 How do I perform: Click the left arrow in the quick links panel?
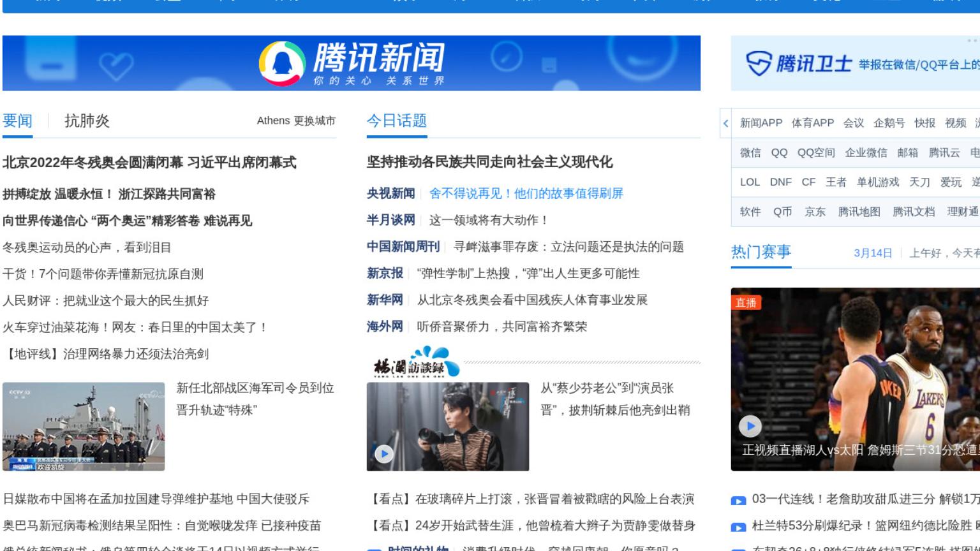[725, 123]
